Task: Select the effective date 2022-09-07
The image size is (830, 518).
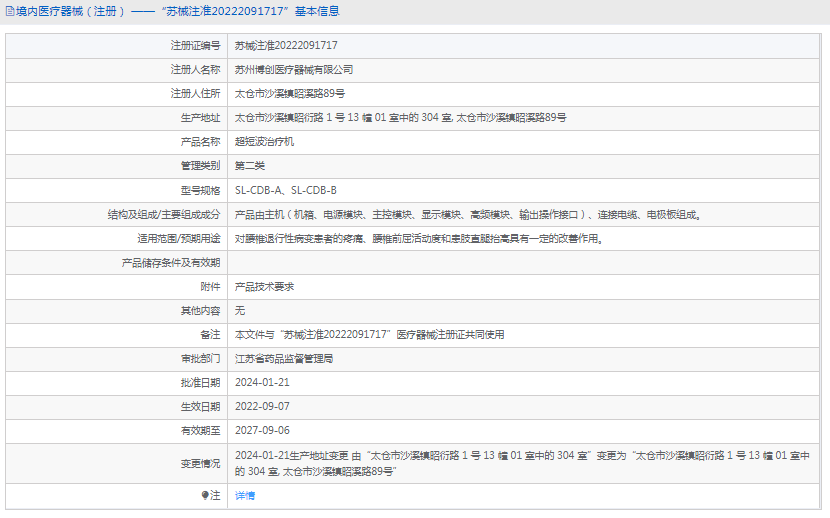Action: pos(262,406)
